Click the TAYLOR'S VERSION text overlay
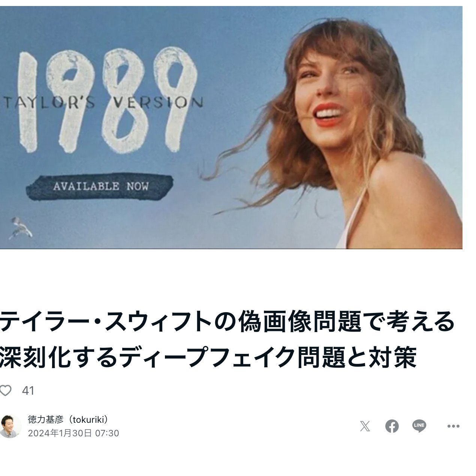Image resolution: width=476 pixels, height=476 pixels. click(103, 102)
